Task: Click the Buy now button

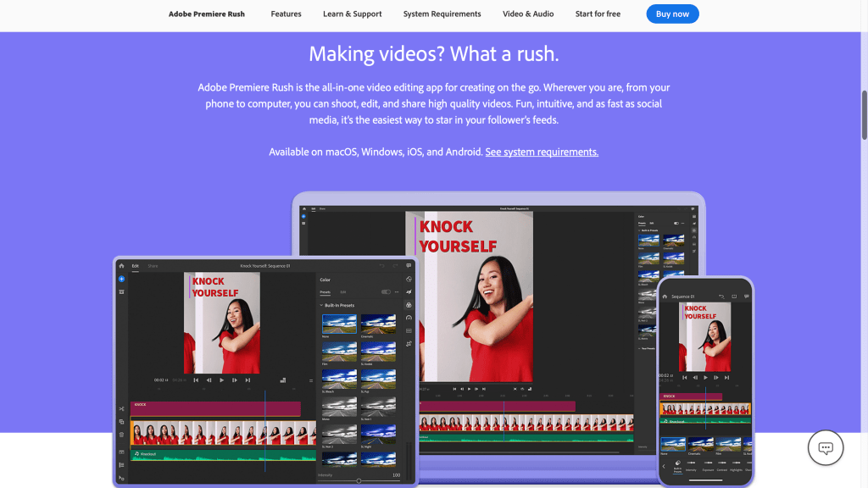Action: (672, 14)
